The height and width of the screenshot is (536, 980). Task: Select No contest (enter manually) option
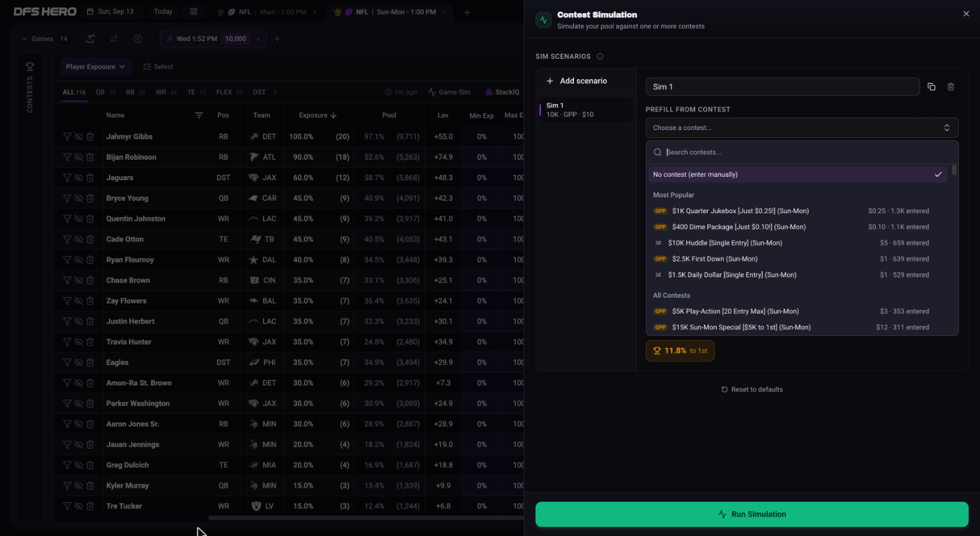point(797,174)
